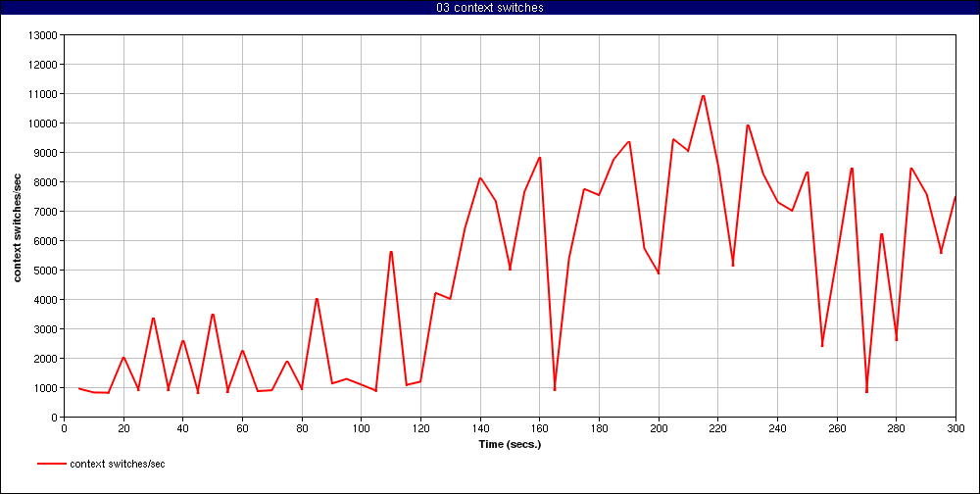Click the 'Time (secs.)' axis label
Screen dimensions: 980x494
click(510, 445)
